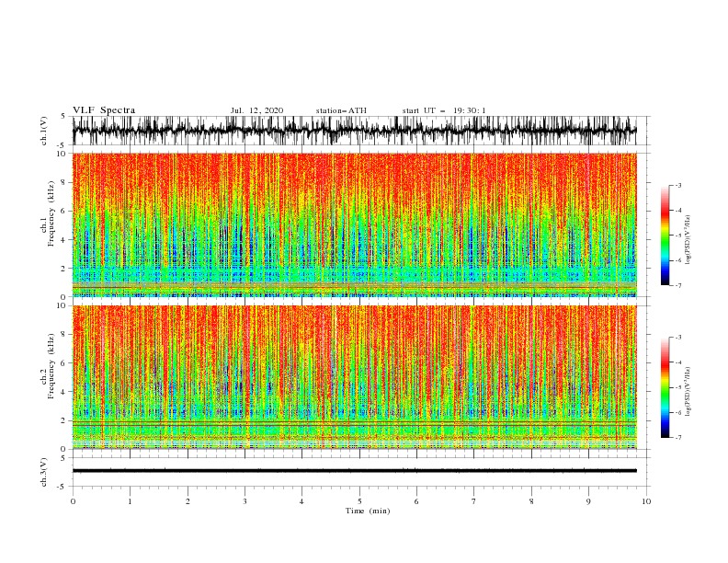Click the "-7" tick on ch.1 colorbar
The height and width of the screenshot is (563, 728).
(677, 285)
